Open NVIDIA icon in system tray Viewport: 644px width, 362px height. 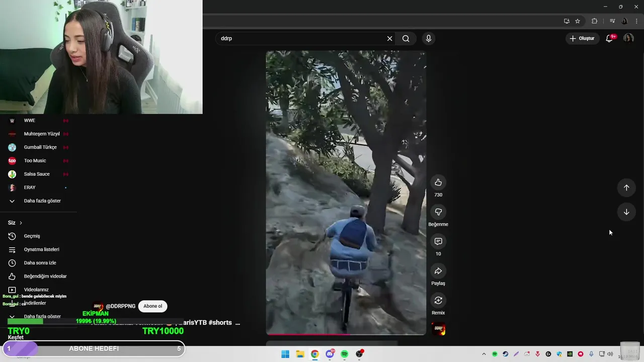pos(570,354)
